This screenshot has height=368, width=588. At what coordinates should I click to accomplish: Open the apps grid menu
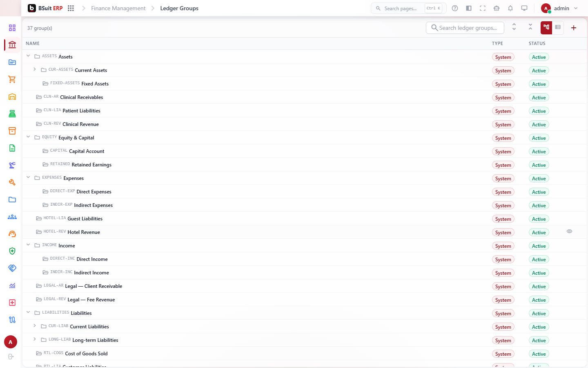[x=71, y=8]
